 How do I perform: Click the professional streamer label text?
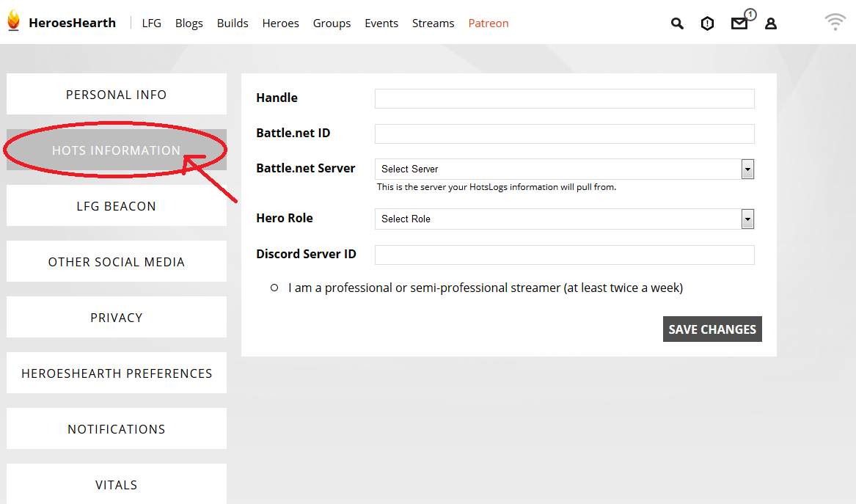pos(486,288)
